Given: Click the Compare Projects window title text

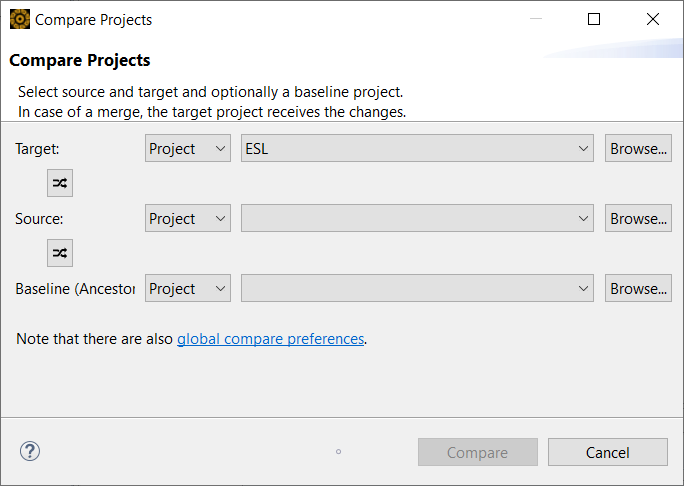Looking at the screenshot, I should tap(94, 19).
